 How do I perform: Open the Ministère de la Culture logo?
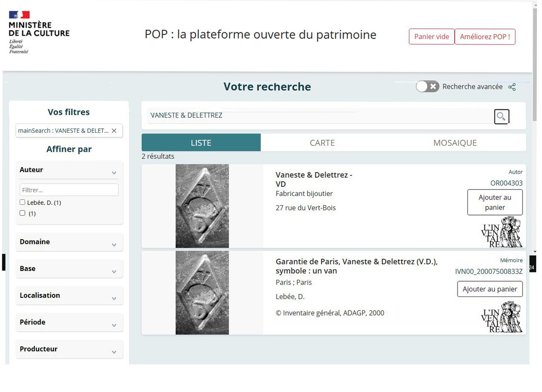39,32
